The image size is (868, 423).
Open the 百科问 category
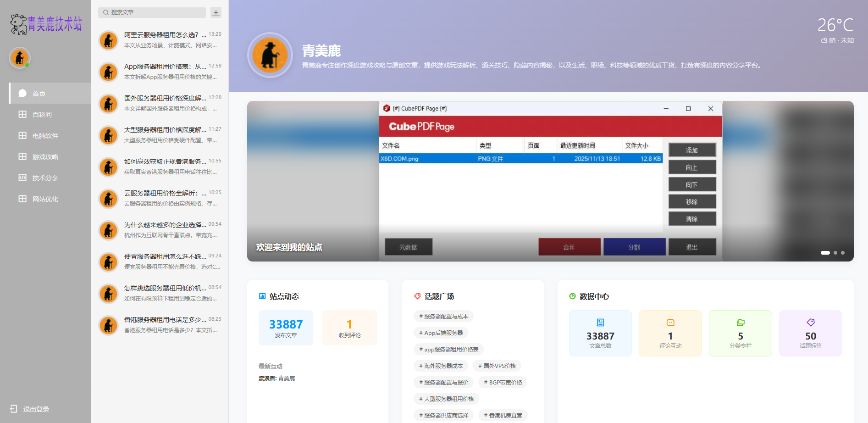[50, 114]
